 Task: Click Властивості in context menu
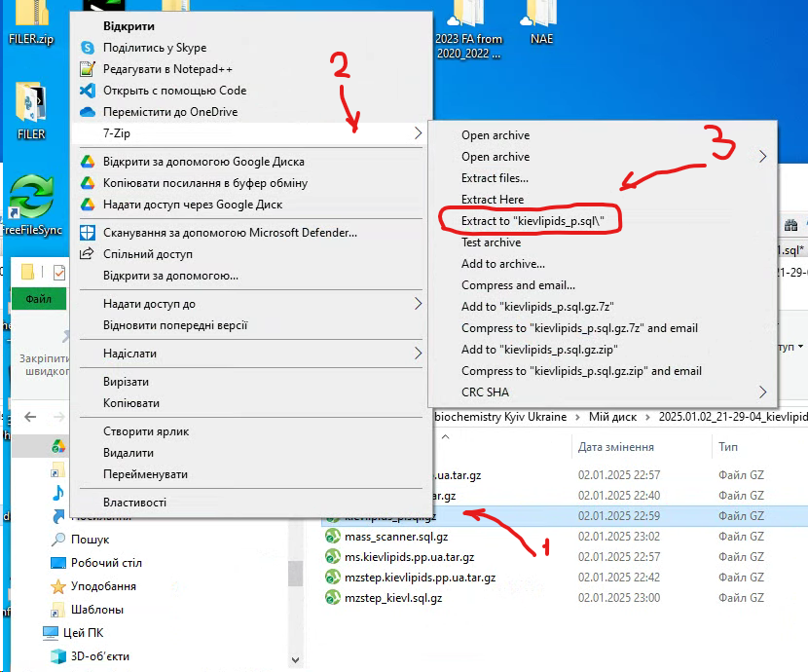click(x=134, y=503)
